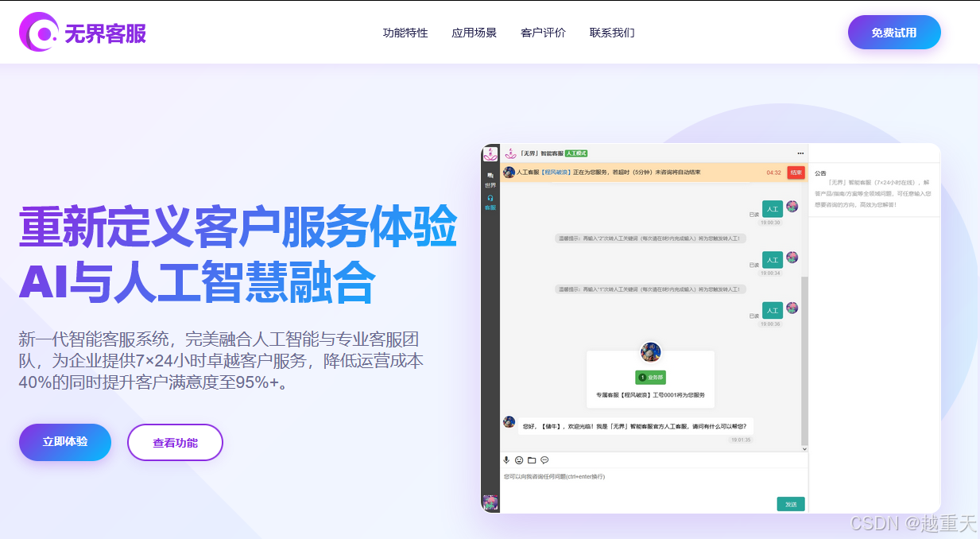Viewport: 980px width, 539px height.
Task: Click the user avatar beside the 19:00:36 message
Action: pos(792,308)
